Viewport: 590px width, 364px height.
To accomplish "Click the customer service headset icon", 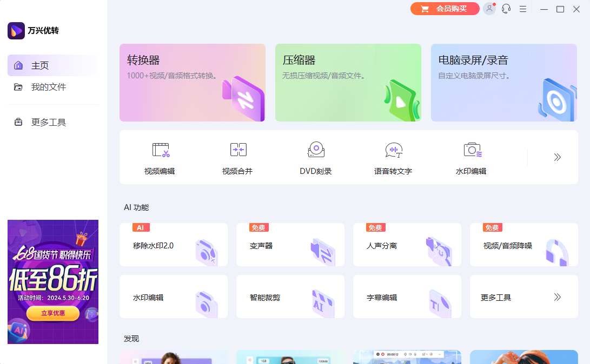I will [x=506, y=9].
